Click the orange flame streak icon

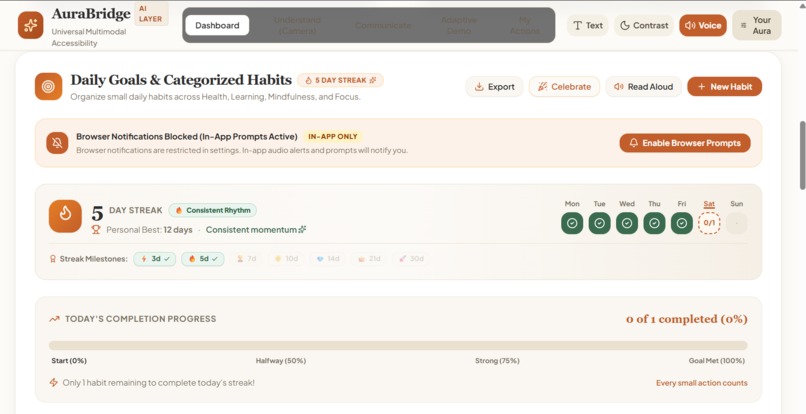tap(65, 216)
